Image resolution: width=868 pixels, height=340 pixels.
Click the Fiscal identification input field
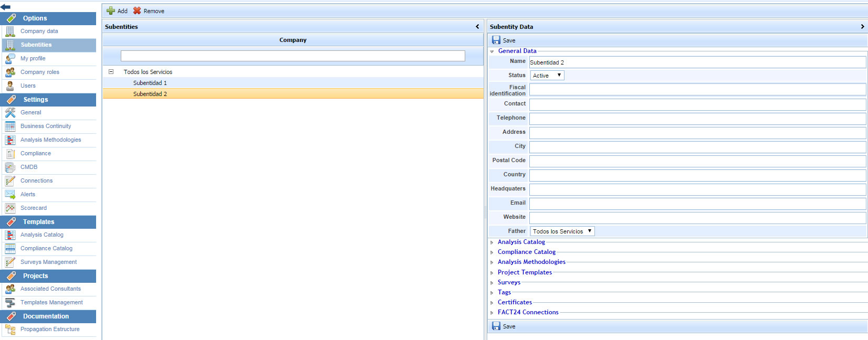click(x=697, y=90)
